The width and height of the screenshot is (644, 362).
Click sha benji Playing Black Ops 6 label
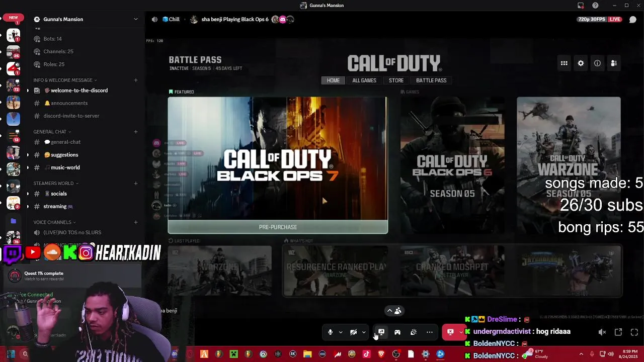[x=235, y=19]
